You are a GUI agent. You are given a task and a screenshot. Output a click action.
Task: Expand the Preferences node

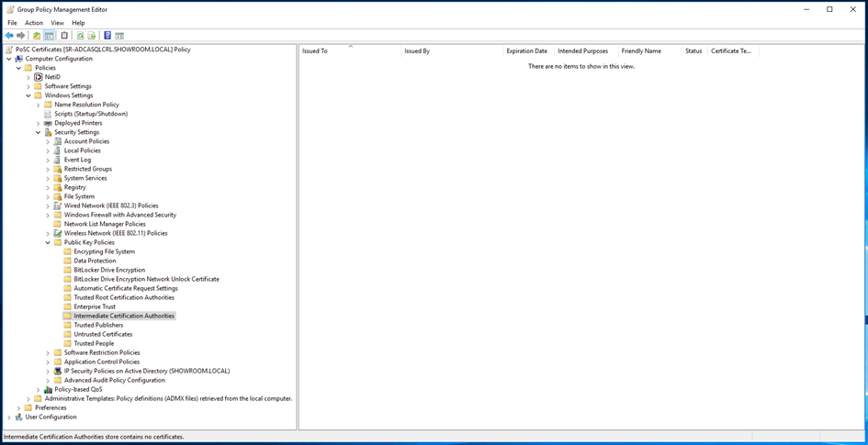18,408
